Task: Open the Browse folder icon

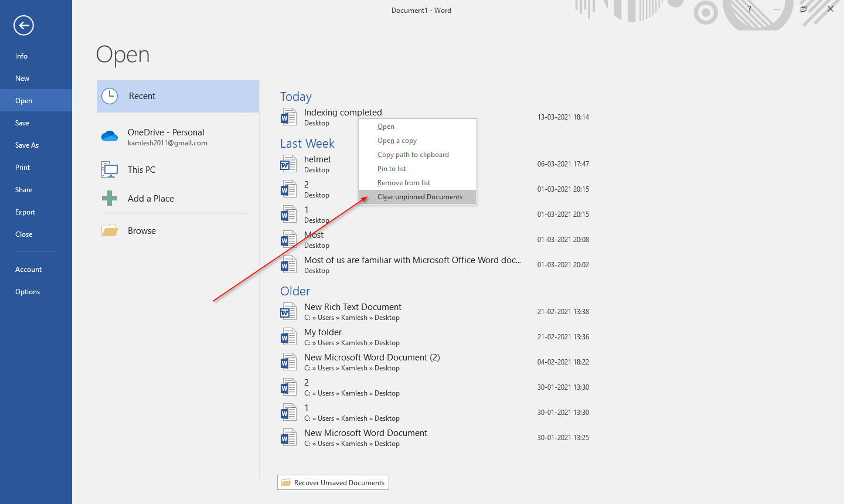Action: (x=110, y=230)
